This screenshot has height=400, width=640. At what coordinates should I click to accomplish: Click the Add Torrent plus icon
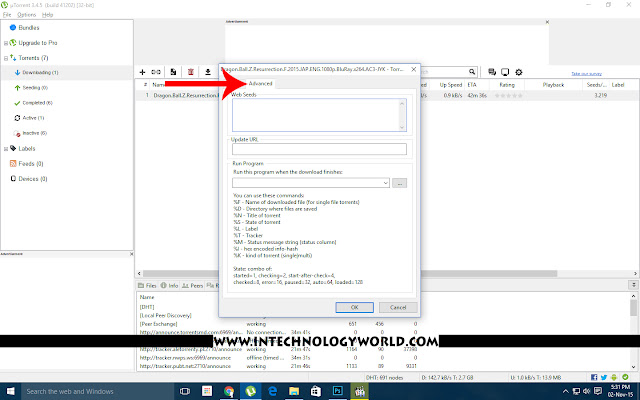(x=142, y=72)
